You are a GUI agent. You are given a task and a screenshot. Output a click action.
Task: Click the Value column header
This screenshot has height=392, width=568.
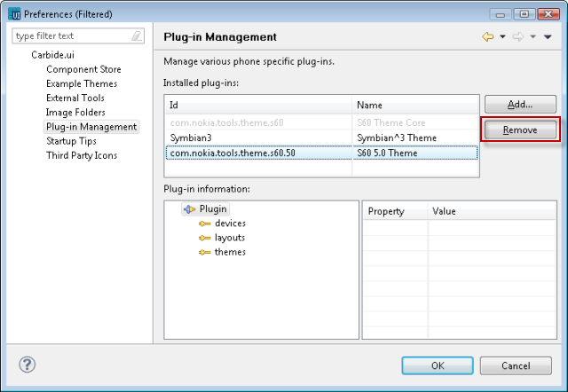pyautogui.click(x=492, y=211)
